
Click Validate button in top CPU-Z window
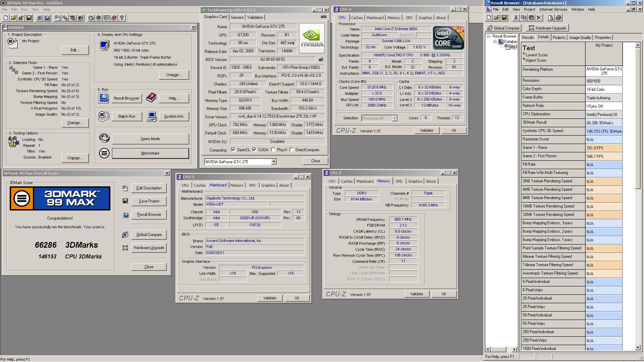[x=427, y=130]
